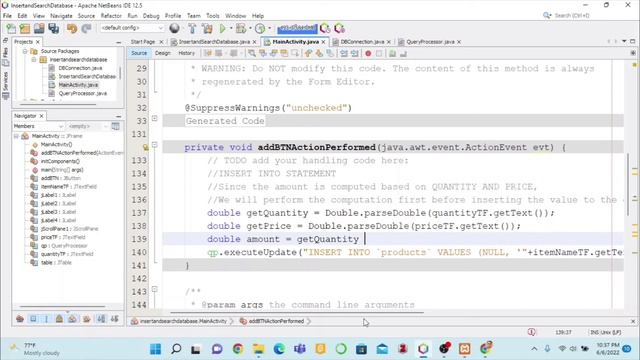Click the Shift Line Left icon
The image size is (640, 360).
(344, 53)
